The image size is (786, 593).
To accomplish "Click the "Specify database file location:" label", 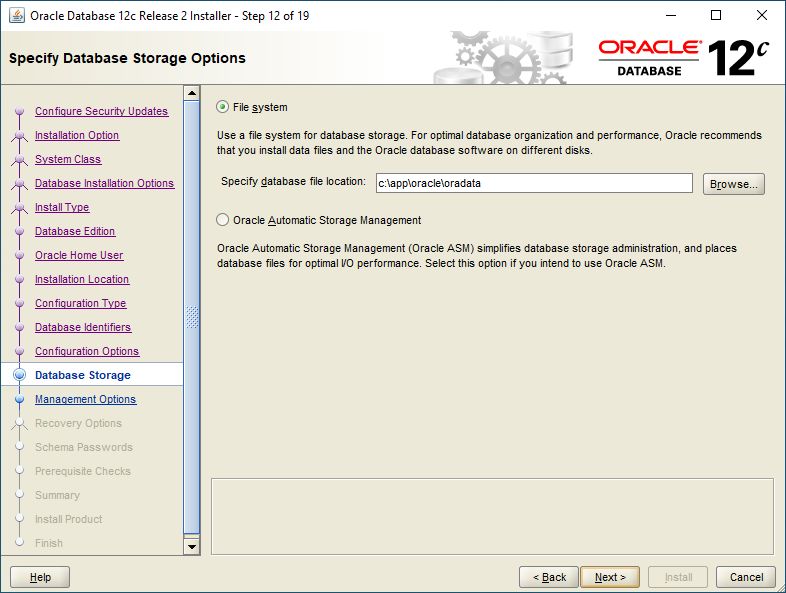I will coord(293,181).
